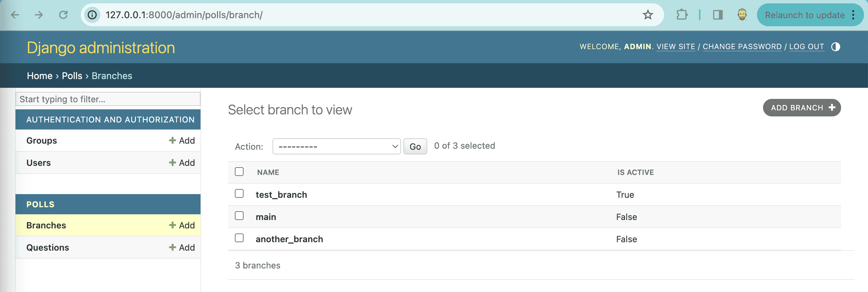
Task: Open the Chrome three-dot menu
Action: [853, 15]
